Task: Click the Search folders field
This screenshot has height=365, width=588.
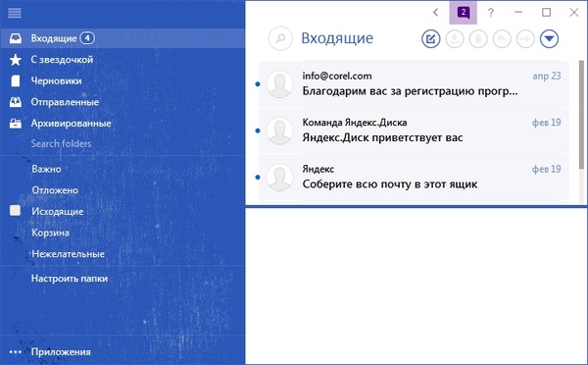Action: [61, 143]
